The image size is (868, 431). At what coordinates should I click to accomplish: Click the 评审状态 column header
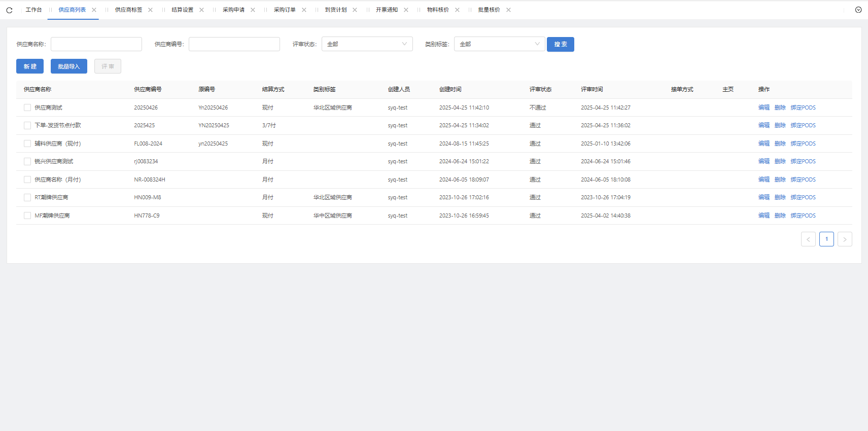click(541, 89)
